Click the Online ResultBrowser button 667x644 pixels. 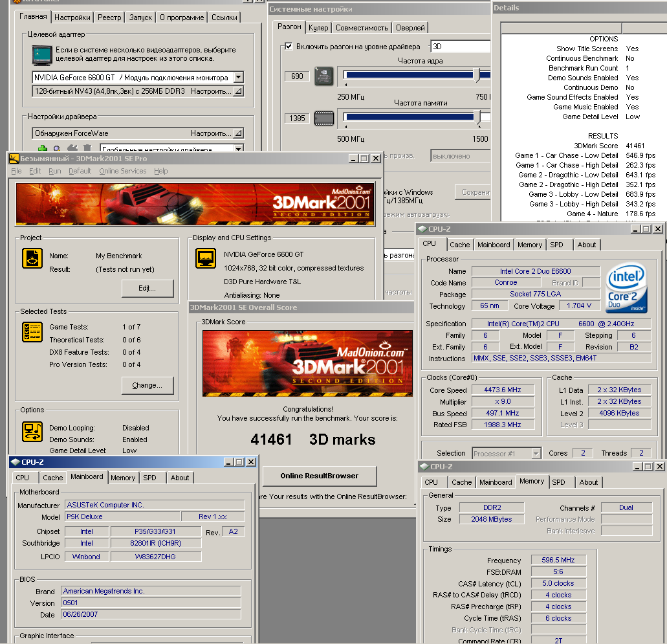pos(320,476)
